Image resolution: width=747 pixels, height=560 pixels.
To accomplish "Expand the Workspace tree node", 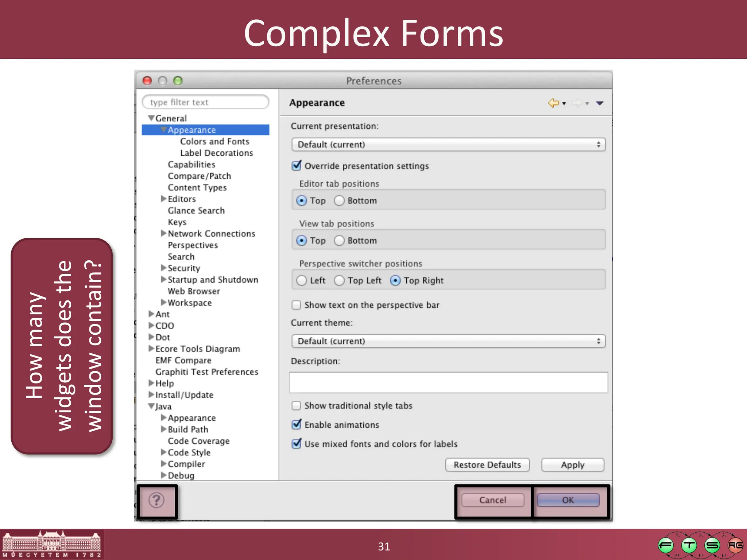I will (x=164, y=303).
